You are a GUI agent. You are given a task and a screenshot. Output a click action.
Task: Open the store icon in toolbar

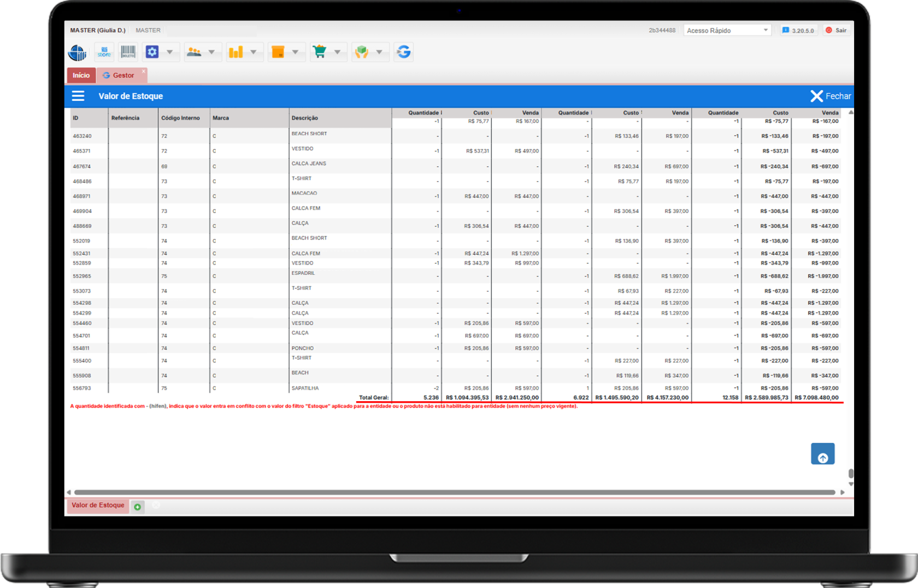[x=104, y=52]
